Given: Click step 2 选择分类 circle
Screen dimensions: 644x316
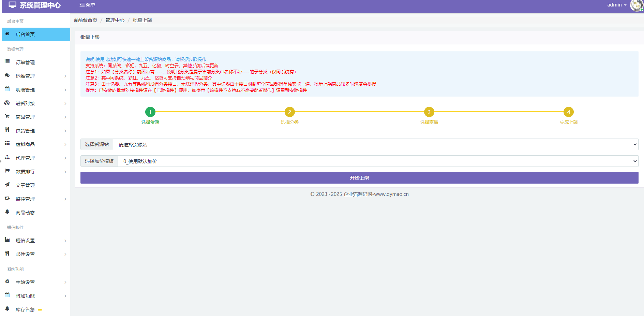Looking at the screenshot, I should pos(289,112).
